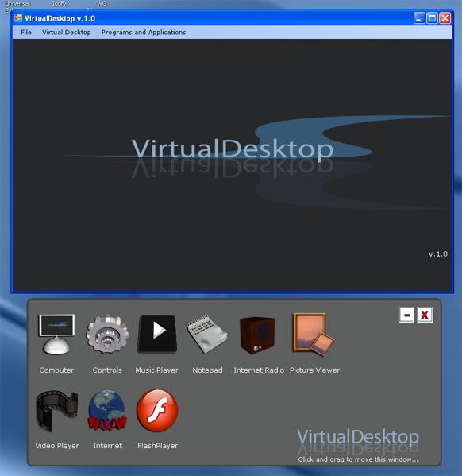Click the 'Picture Viewer' label text
Screen dimensions: 462x476
(314, 370)
